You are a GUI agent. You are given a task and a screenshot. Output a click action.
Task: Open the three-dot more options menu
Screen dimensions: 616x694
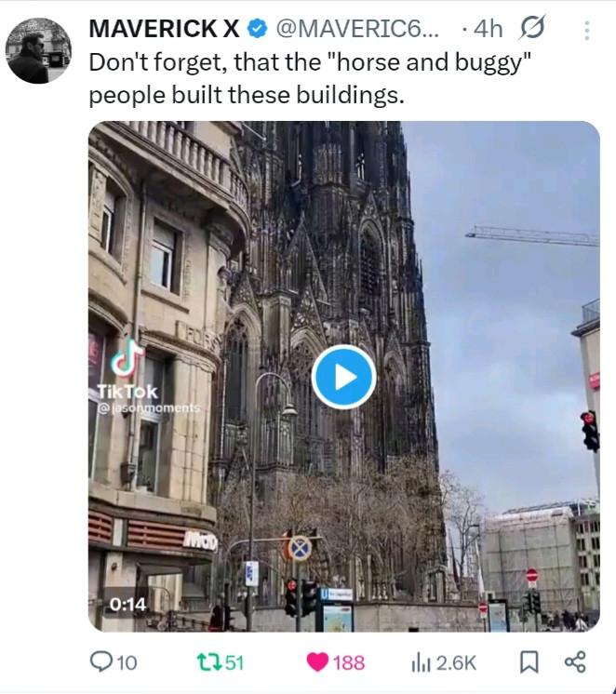tap(587, 31)
